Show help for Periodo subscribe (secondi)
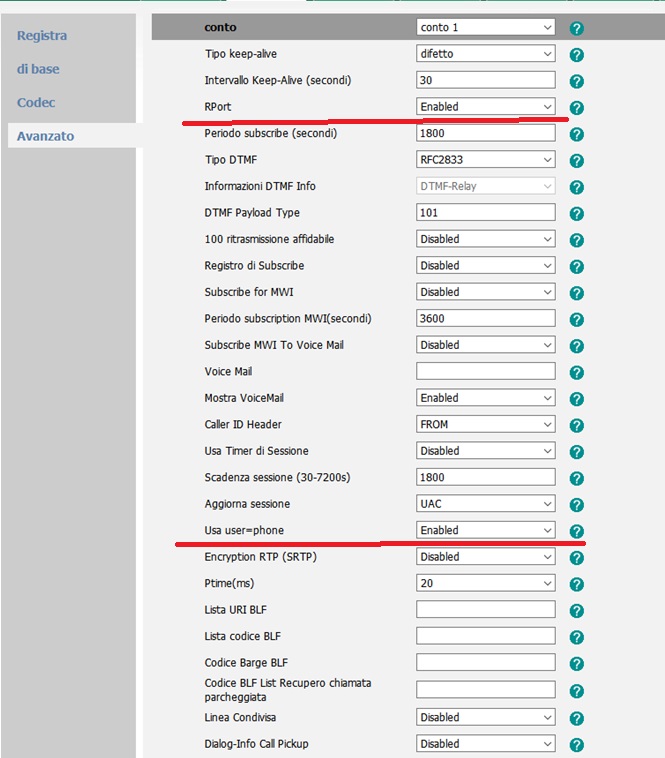This screenshot has height=758, width=665. coord(576,134)
